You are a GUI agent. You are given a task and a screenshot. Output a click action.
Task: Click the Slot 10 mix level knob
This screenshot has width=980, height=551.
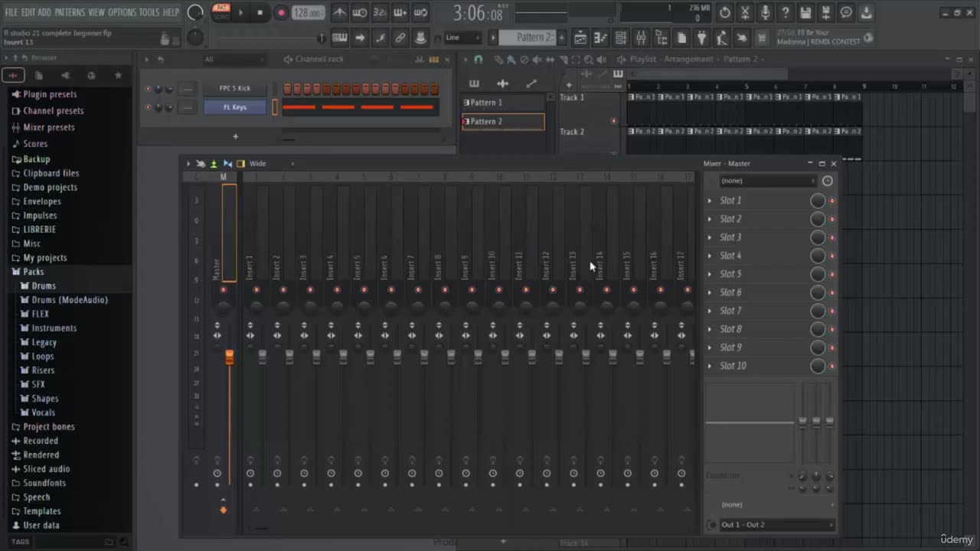pyautogui.click(x=818, y=366)
